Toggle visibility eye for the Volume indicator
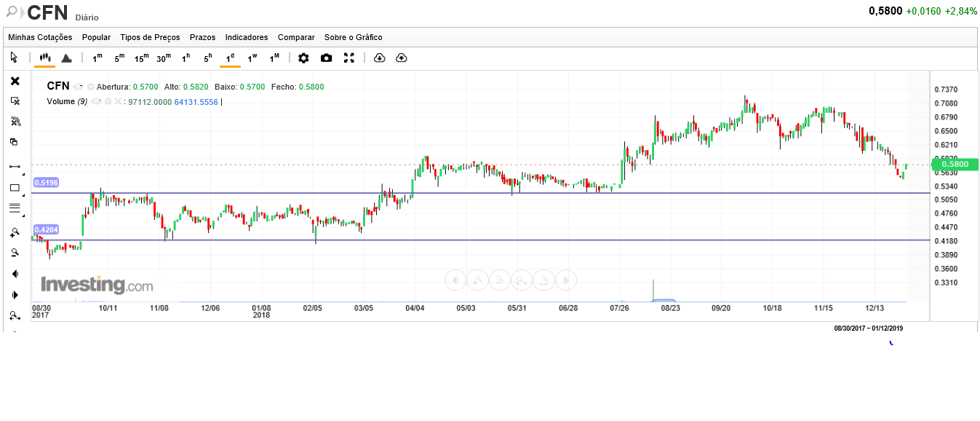This screenshot has width=980, height=421. tap(95, 101)
